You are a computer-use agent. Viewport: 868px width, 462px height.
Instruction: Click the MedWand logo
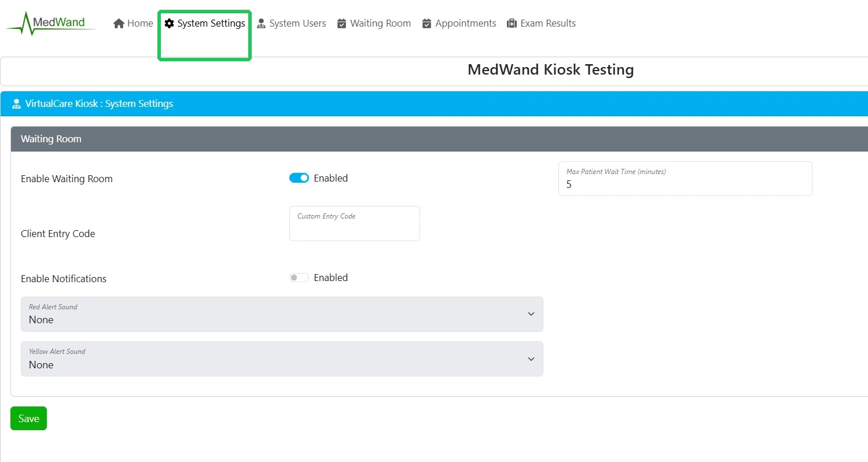click(51, 23)
